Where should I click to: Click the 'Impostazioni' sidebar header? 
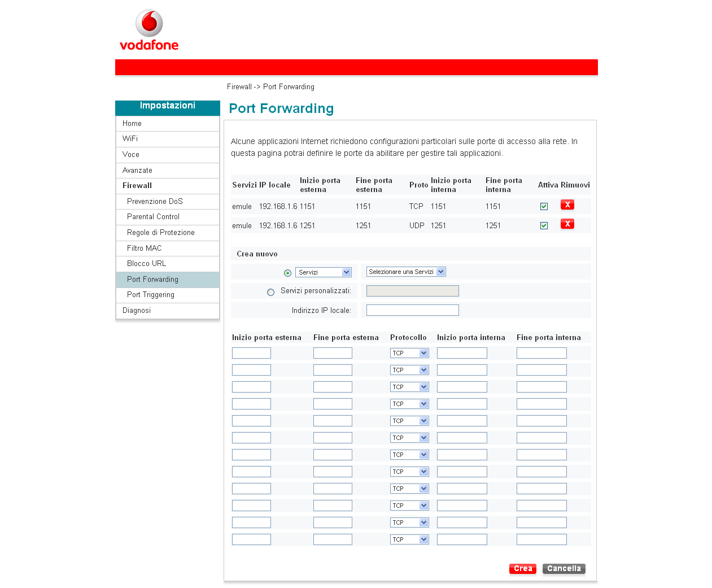(x=168, y=106)
